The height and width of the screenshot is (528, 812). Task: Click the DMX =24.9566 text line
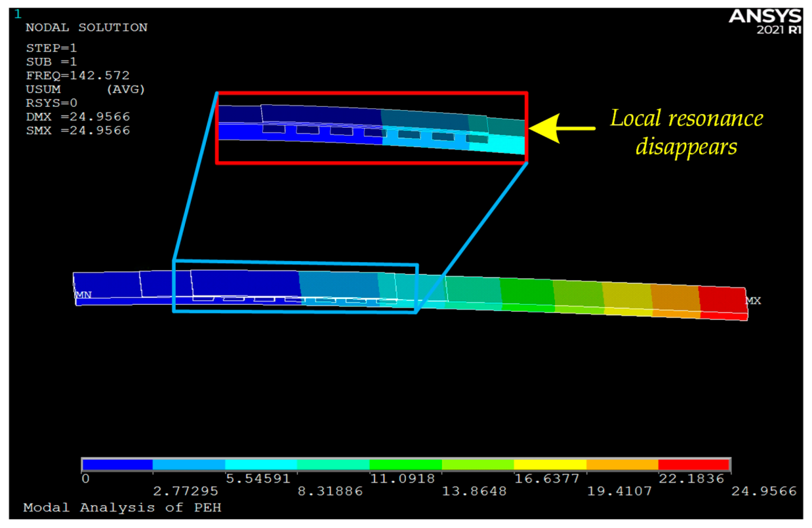(x=78, y=117)
